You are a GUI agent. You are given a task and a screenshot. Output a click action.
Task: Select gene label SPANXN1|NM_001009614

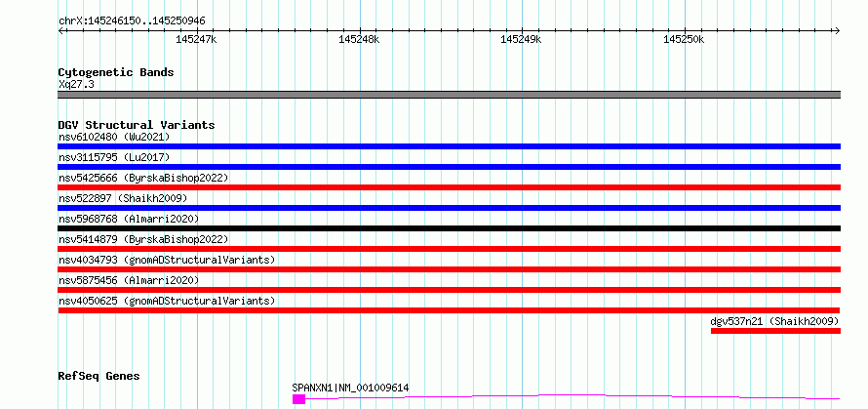point(350,388)
